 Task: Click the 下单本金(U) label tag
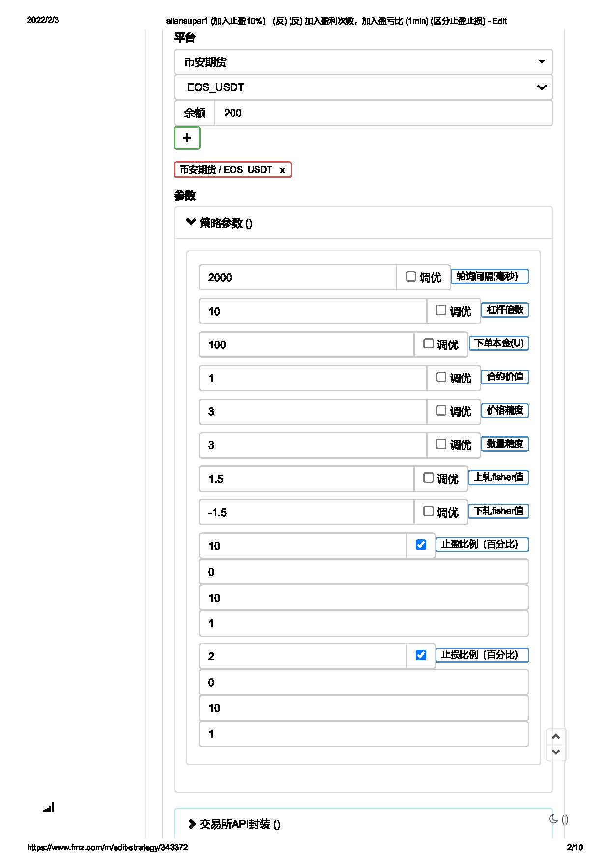pos(499,343)
